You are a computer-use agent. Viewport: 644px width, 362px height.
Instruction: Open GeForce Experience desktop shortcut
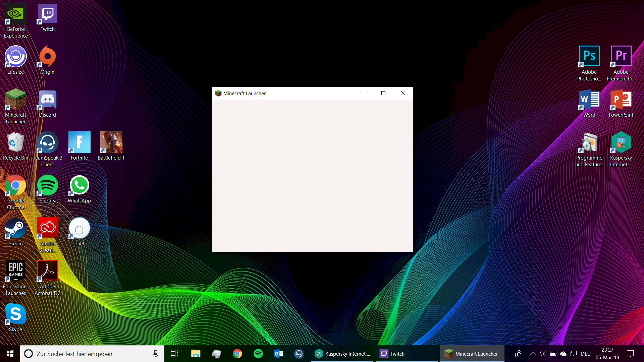point(15,21)
